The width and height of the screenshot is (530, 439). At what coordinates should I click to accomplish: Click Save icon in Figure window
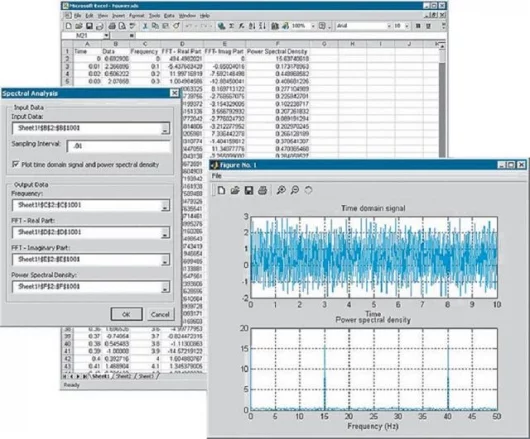pyautogui.click(x=249, y=190)
